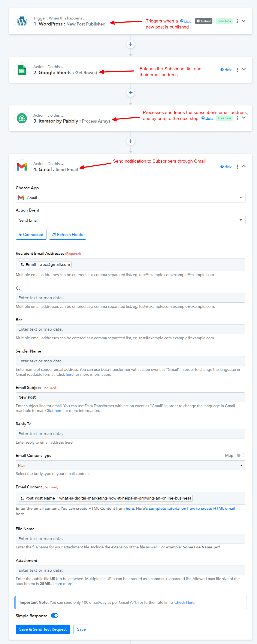257x644 pixels.
Task: Click the Iterator by Pabbly icon
Action: (x=22, y=118)
